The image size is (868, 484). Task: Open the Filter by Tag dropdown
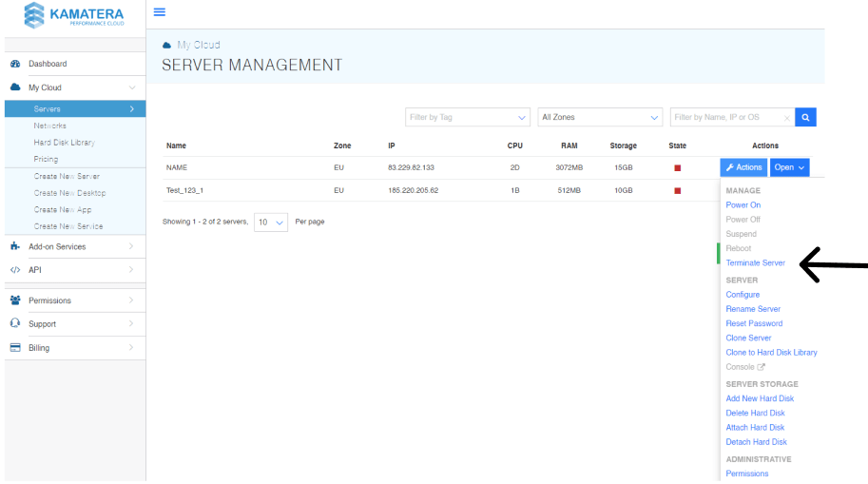coord(467,118)
